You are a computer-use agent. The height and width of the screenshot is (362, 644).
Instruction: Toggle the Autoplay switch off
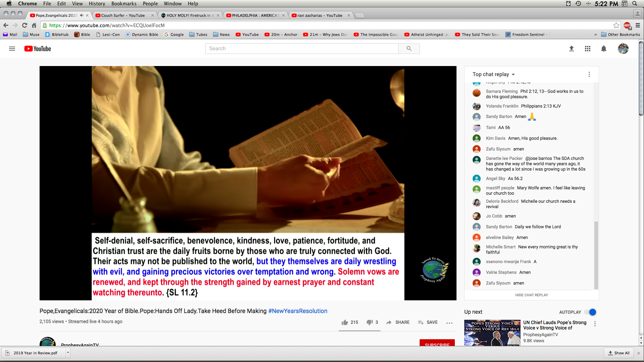pos(590,312)
